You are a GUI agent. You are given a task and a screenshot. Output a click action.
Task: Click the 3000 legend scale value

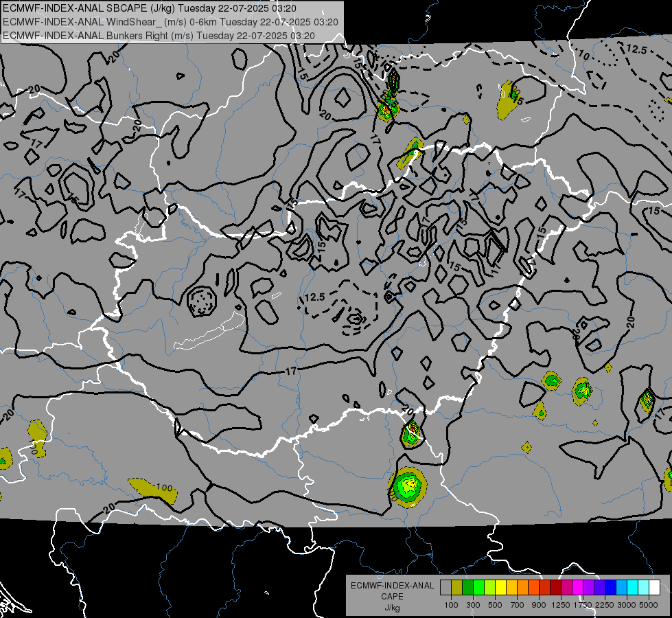627,605
